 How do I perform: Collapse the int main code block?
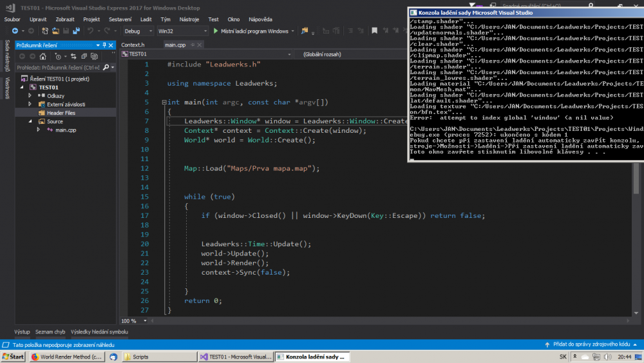coord(164,103)
